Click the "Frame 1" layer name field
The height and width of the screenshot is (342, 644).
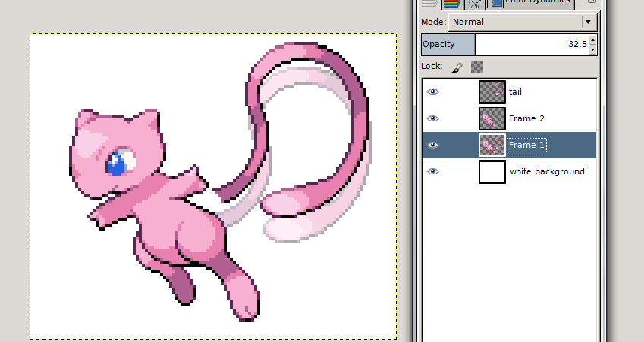pyautogui.click(x=527, y=146)
